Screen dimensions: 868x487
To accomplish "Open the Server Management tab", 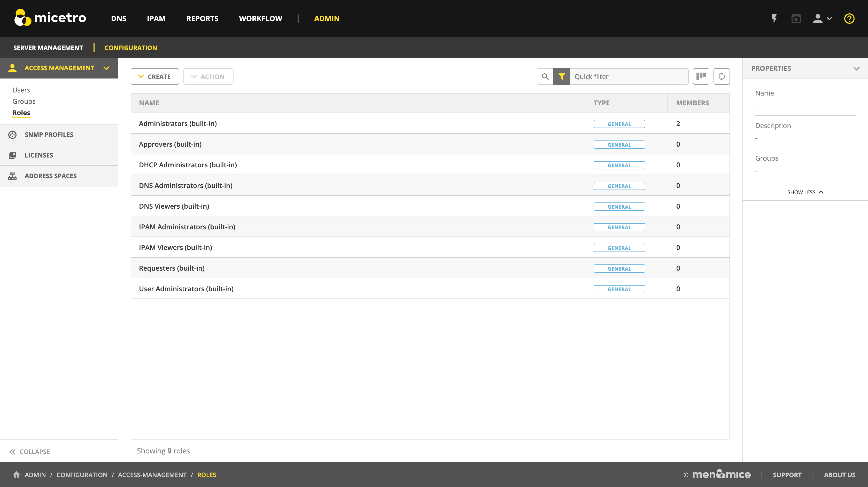I will click(x=48, y=48).
